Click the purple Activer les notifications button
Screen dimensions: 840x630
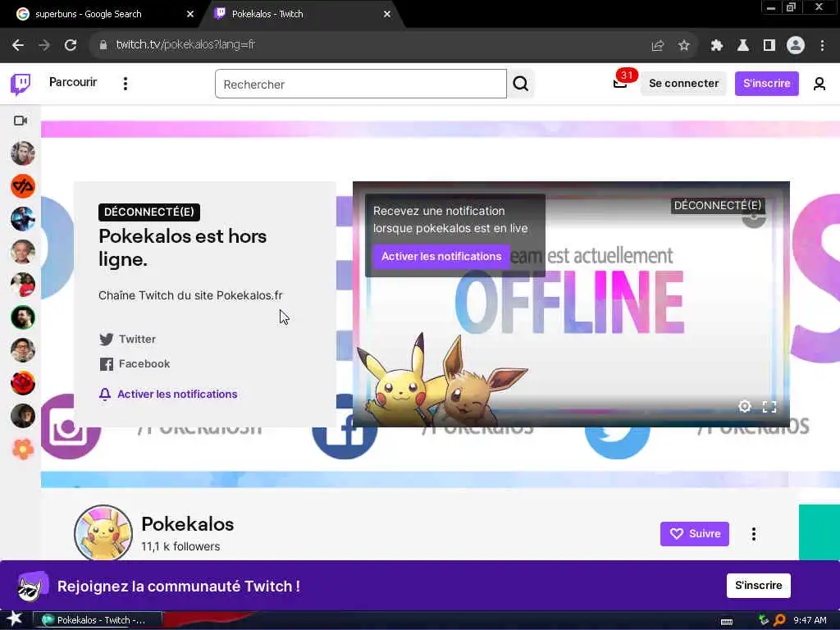pyautogui.click(x=441, y=256)
